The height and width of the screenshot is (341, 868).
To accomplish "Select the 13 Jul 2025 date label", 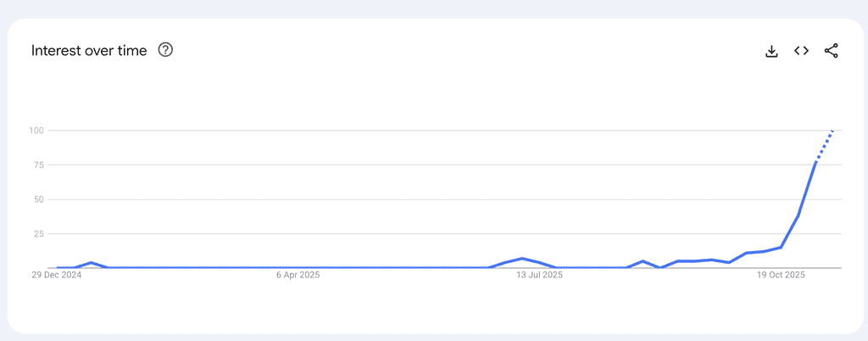I will (540, 275).
